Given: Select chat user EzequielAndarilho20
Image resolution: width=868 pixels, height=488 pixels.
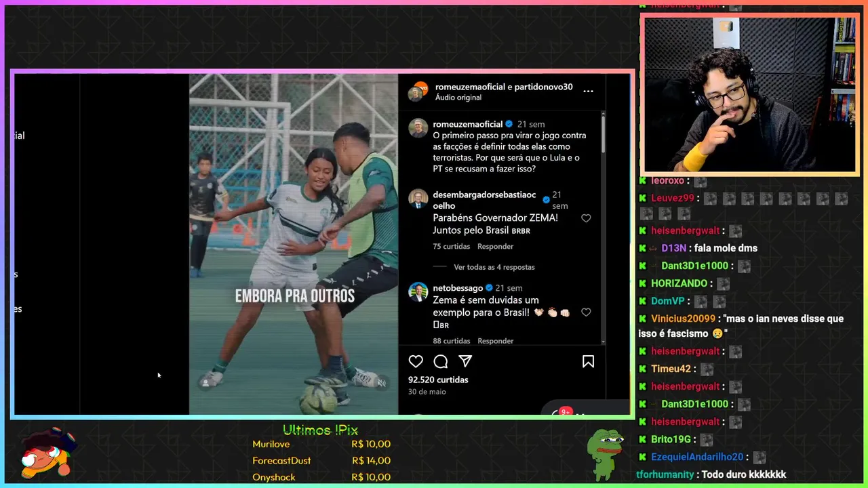Looking at the screenshot, I should [x=697, y=457].
